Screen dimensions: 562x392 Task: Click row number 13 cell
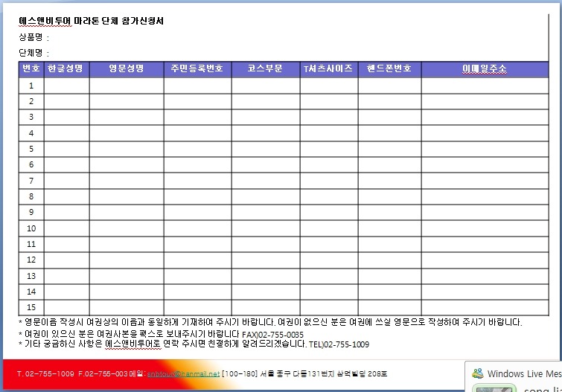tap(31, 276)
